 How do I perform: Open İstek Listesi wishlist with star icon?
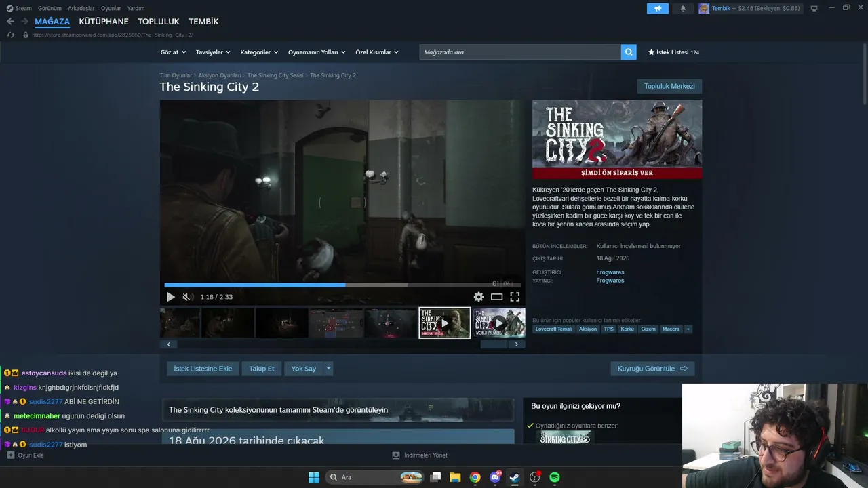[673, 52]
